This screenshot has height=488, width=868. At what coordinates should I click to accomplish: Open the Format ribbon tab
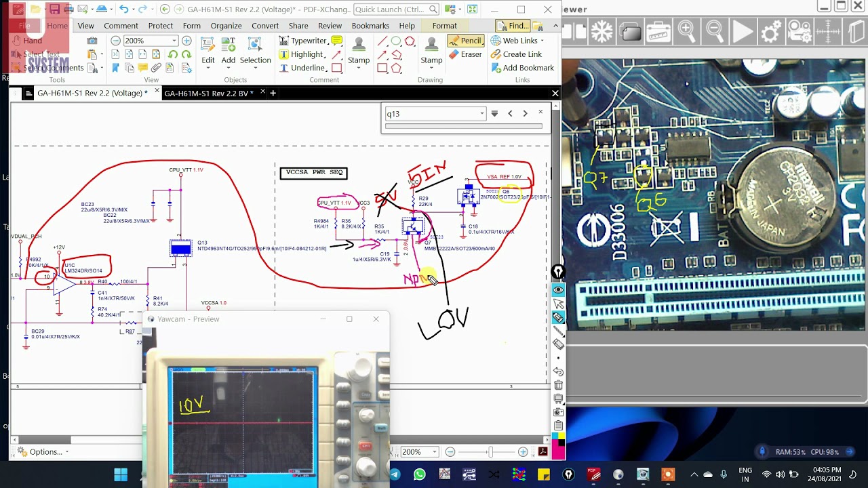point(445,26)
